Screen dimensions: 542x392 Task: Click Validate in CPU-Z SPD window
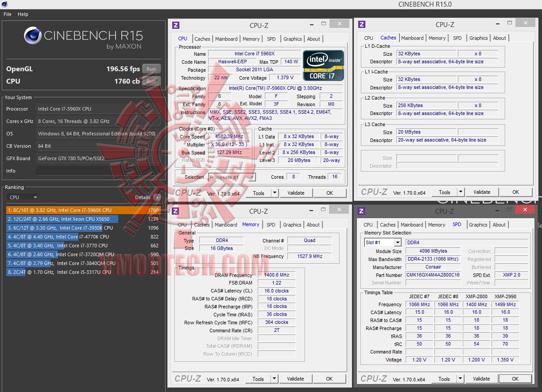pyautogui.click(x=481, y=379)
